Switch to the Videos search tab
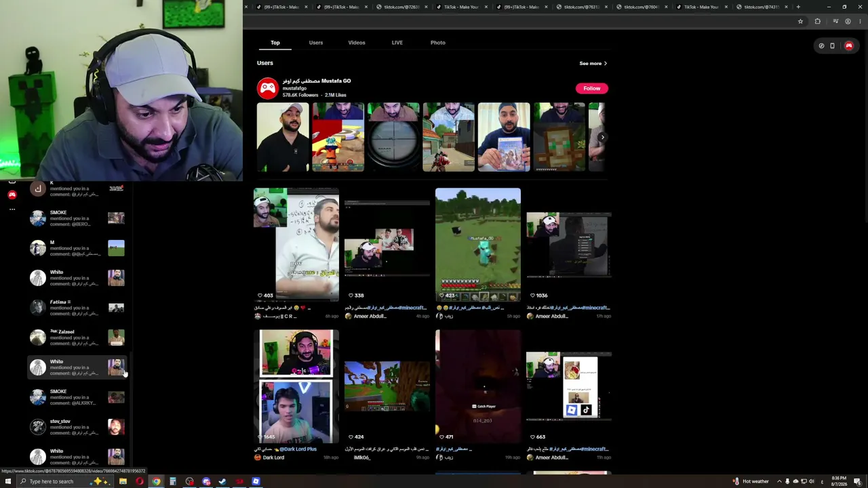 click(357, 43)
